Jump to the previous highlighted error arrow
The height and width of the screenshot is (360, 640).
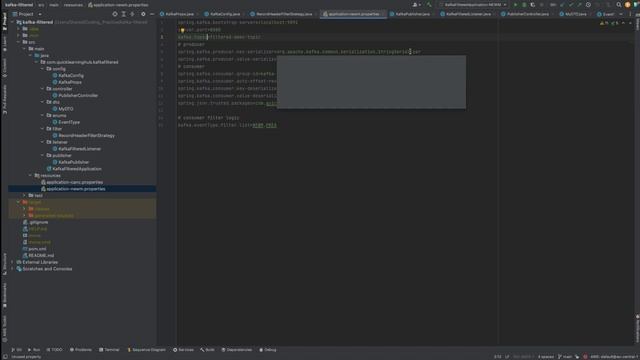tap(623, 23)
